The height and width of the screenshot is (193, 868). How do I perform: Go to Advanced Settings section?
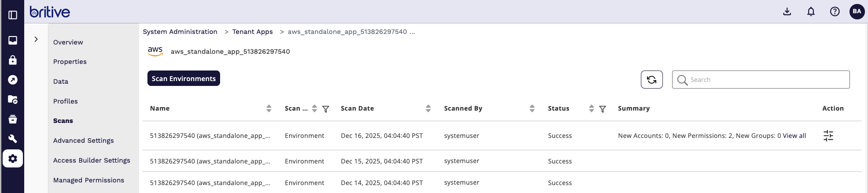84,141
